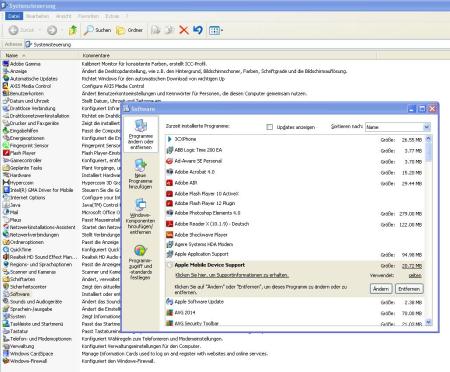Open the views dropdown in toolbar

click(216, 30)
